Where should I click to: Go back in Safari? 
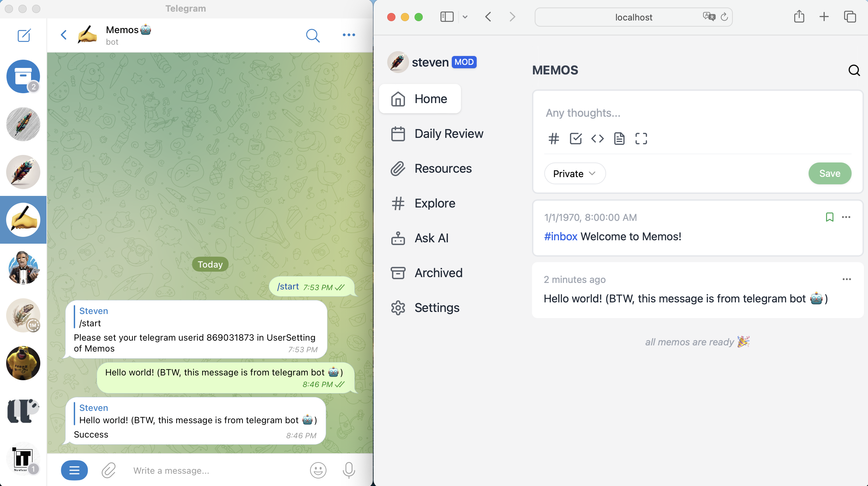click(488, 17)
